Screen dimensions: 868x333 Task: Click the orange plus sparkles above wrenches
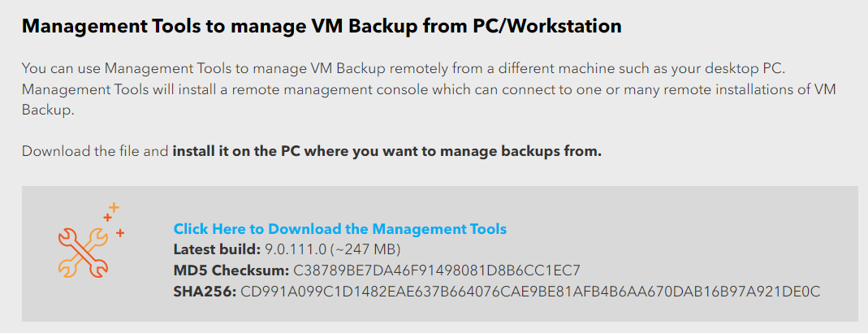114,219
